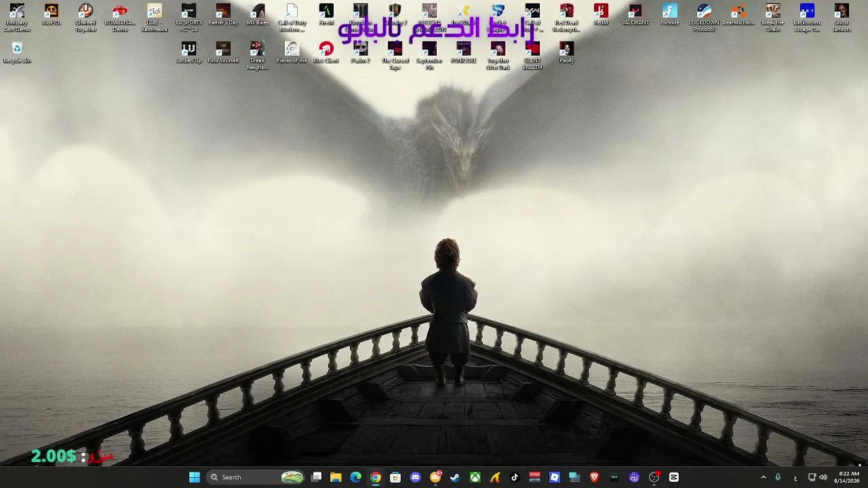Open the Windows Start menu
The height and width of the screenshot is (488, 868).
coord(195,477)
